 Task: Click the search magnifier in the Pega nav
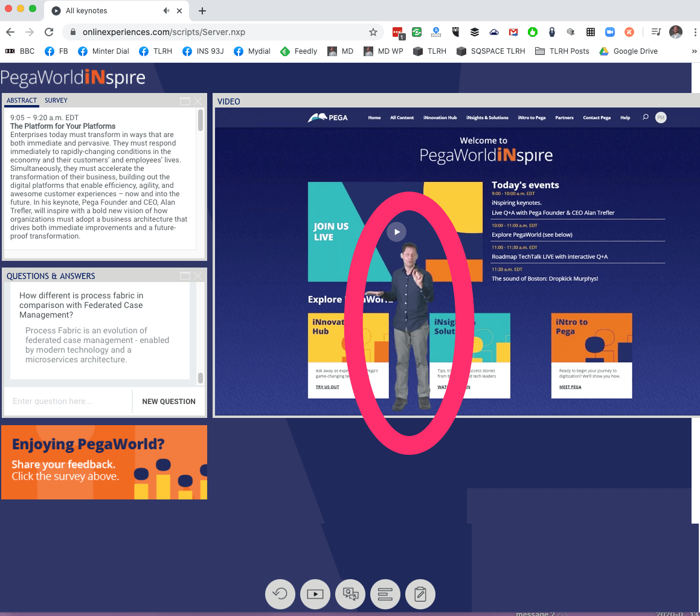pos(645,117)
